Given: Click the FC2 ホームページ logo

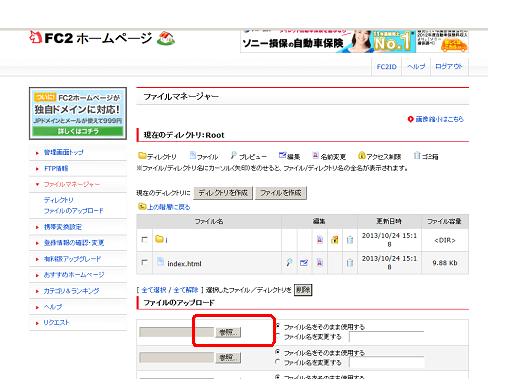Looking at the screenshot, I should 91,38.
